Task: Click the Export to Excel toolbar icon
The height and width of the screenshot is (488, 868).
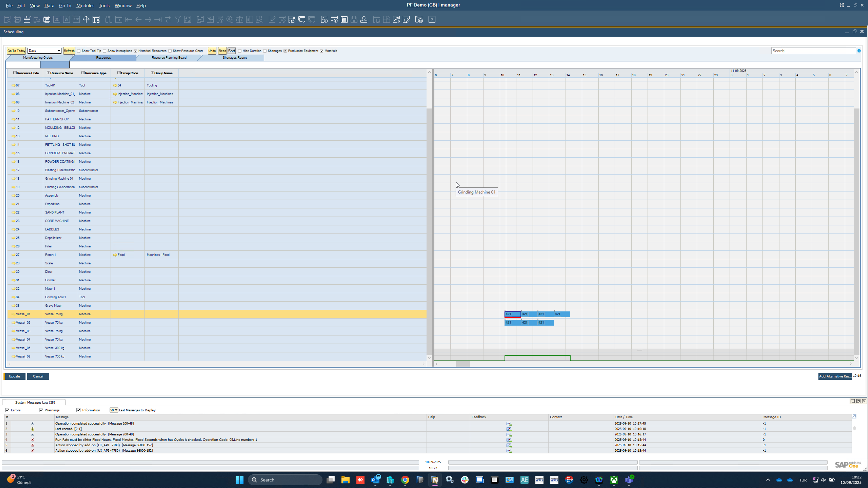Action: point(57,19)
